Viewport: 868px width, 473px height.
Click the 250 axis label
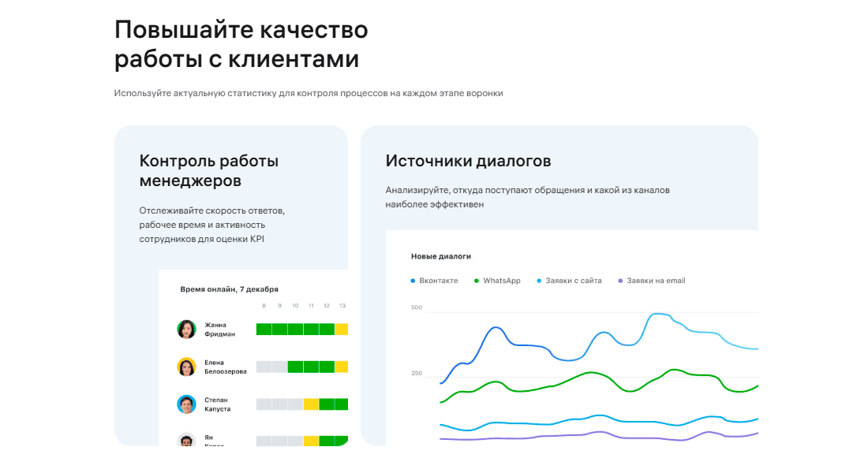(417, 373)
